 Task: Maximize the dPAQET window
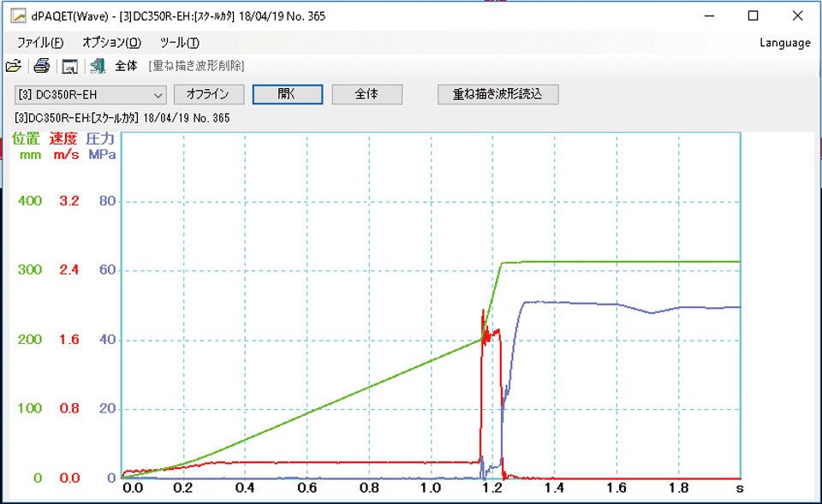click(x=753, y=16)
